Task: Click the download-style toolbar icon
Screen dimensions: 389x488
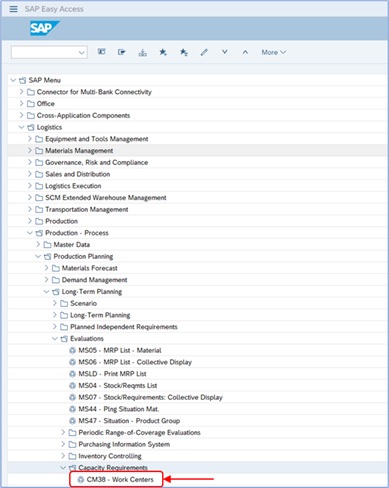Action: 142,52
